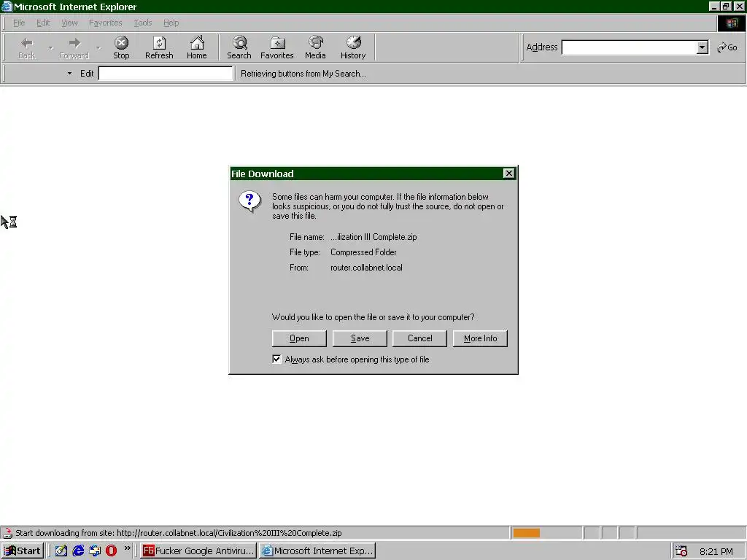This screenshot has height=560, width=747.
Task: Click the status bar download URL text
Action: [179, 533]
